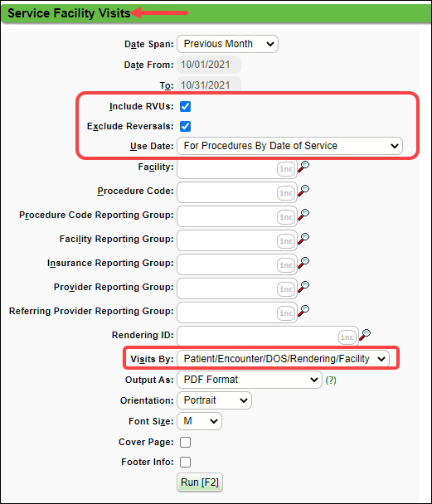Uncheck the Include RVUs checkbox
The height and width of the screenshot is (504, 432).
185,106
